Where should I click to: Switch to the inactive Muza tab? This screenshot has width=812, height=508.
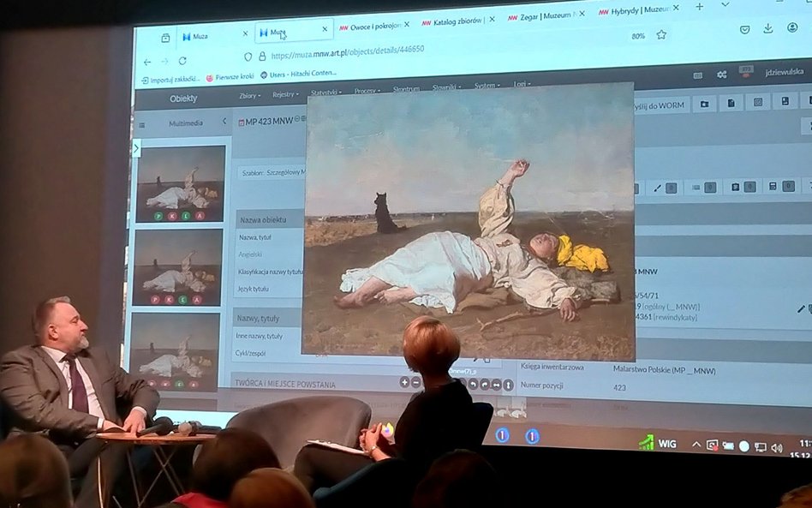pyautogui.click(x=213, y=36)
